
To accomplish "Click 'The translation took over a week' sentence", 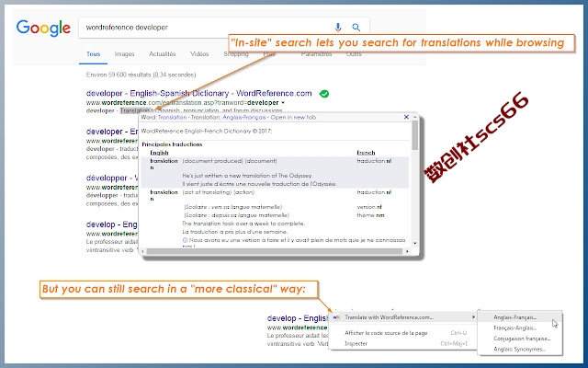I will 243,224.
